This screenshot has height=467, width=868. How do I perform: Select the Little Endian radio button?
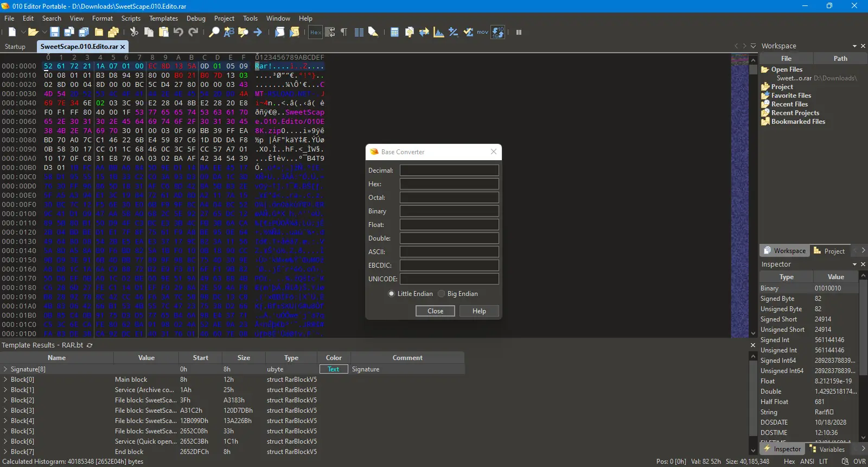tap(392, 294)
